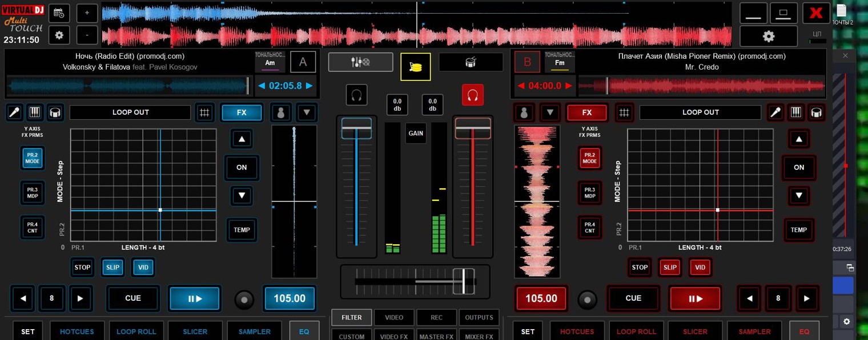Select PR.3 MDP on left deck
The image size is (868, 340).
pos(33,193)
